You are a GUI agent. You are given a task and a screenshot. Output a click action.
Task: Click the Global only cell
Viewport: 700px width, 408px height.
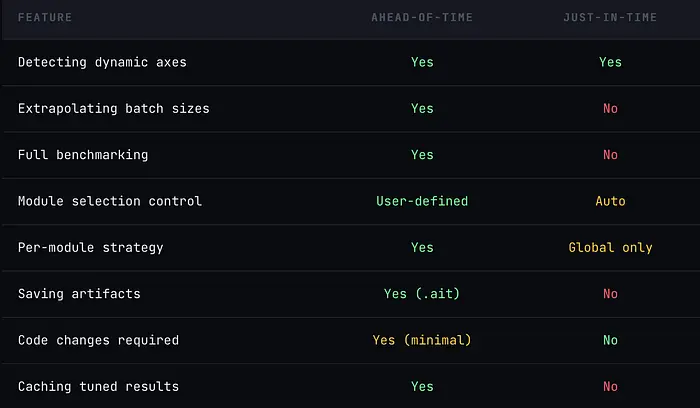tap(610, 247)
